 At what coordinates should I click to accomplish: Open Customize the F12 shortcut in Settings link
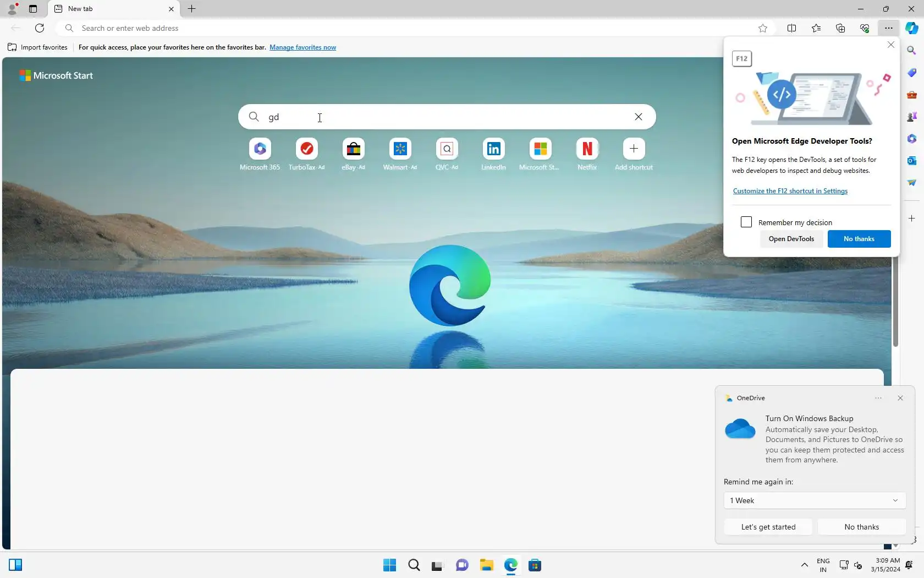point(790,191)
